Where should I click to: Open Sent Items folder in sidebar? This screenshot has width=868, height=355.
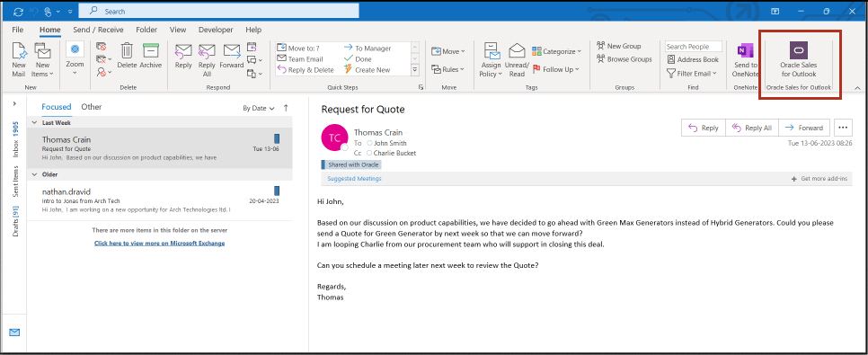[15, 182]
